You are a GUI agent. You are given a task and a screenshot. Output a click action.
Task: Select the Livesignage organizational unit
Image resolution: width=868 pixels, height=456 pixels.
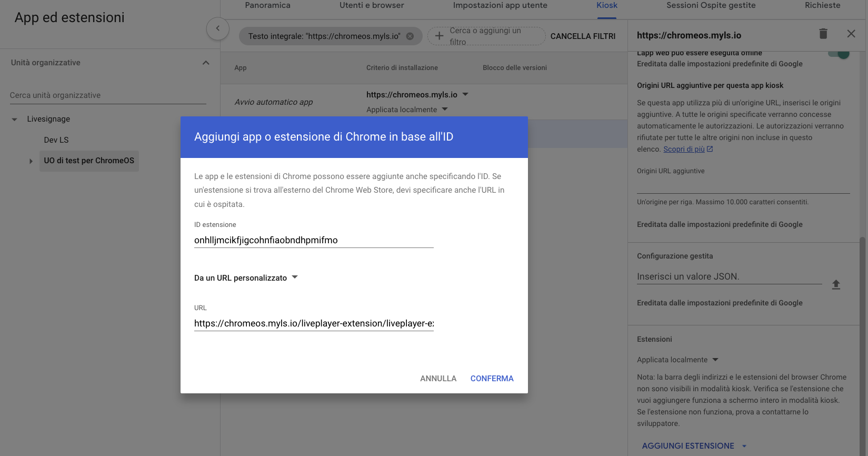point(48,119)
